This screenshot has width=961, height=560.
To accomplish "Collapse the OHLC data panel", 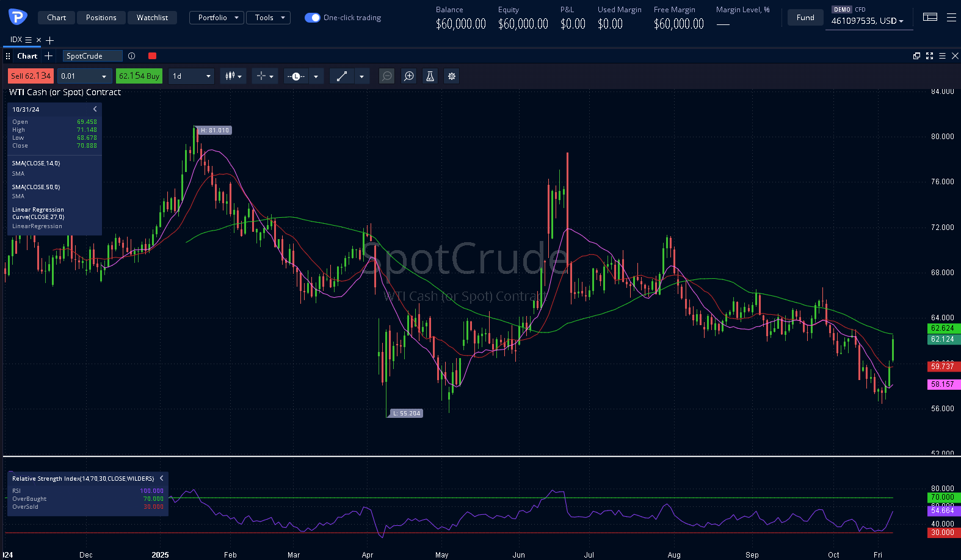I will point(95,109).
